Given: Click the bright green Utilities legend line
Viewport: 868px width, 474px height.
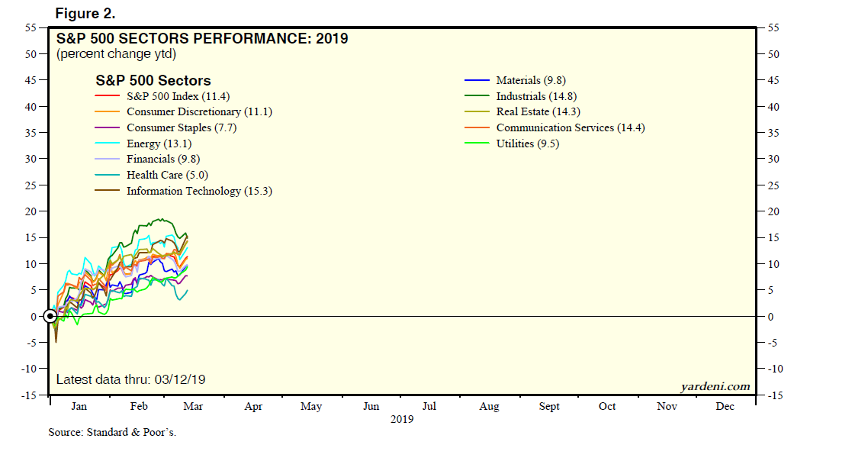Looking at the screenshot, I should click(x=477, y=143).
